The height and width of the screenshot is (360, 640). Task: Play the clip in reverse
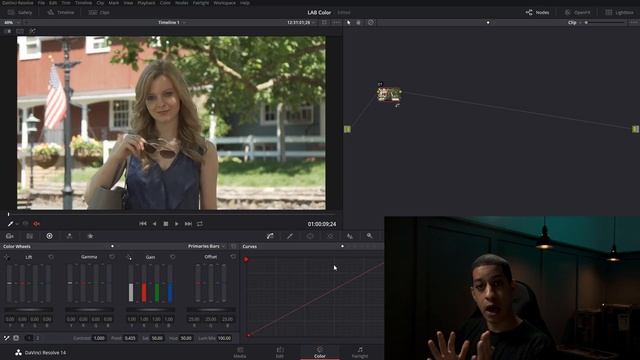pyautogui.click(x=154, y=224)
